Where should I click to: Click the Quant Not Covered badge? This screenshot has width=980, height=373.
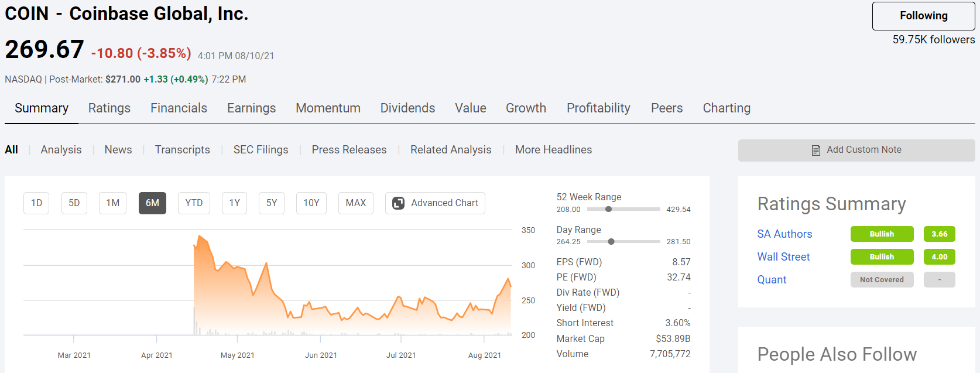(x=882, y=280)
